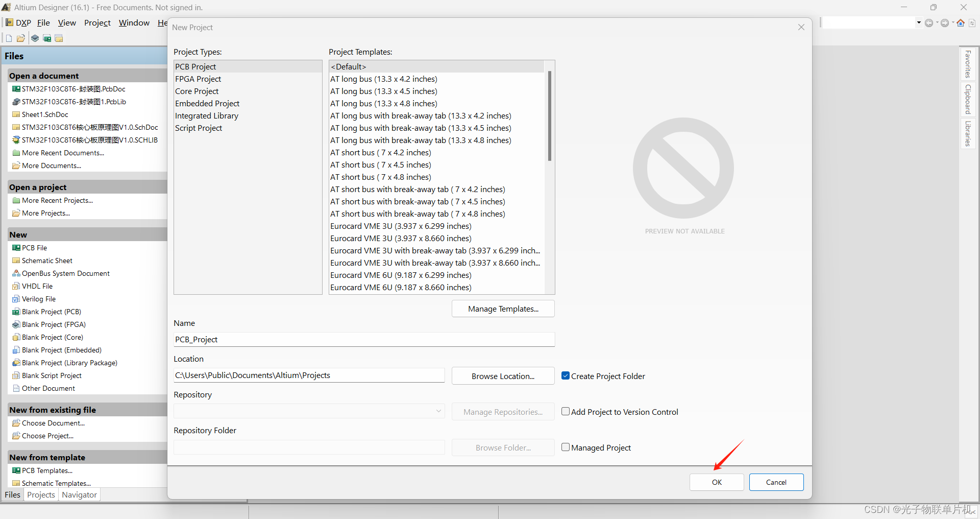Click the Sheet1.SchDoc icon
This screenshot has width=980, height=519.
16,114
